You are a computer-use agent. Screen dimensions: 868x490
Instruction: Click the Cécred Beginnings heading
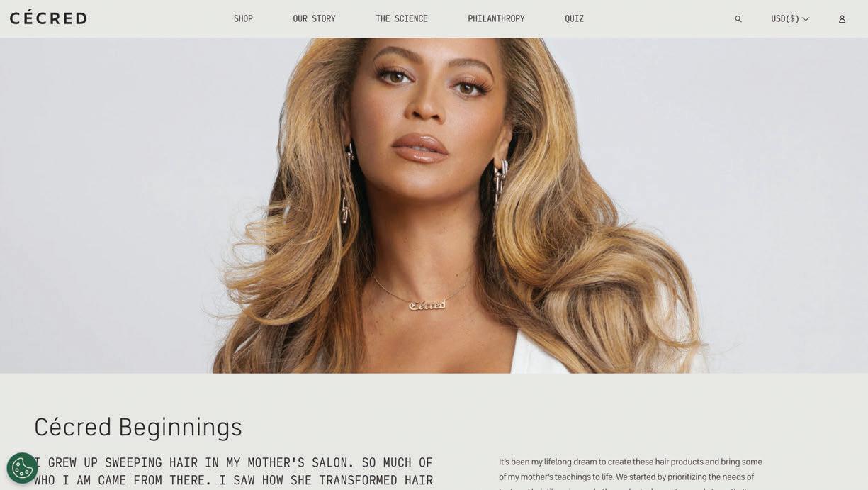(x=138, y=427)
